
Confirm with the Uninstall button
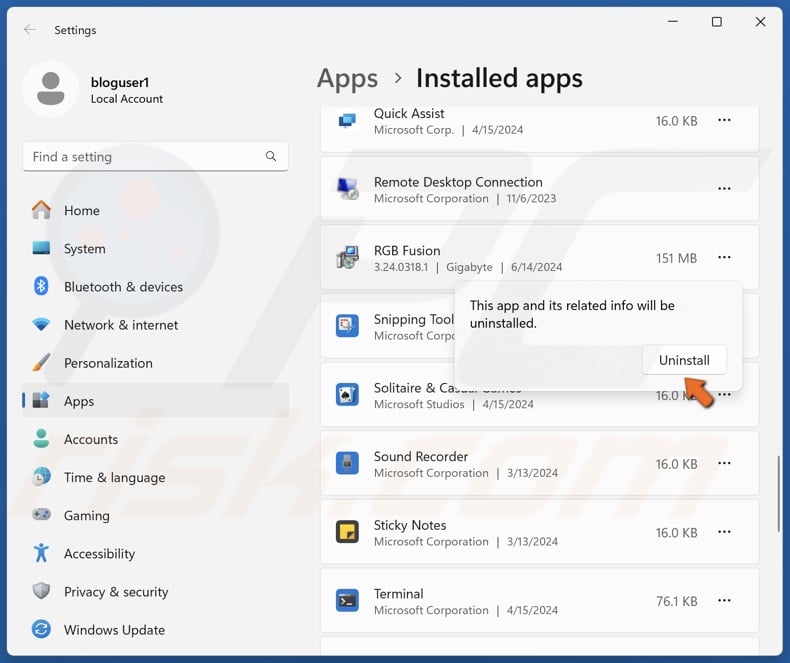[684, 360]
